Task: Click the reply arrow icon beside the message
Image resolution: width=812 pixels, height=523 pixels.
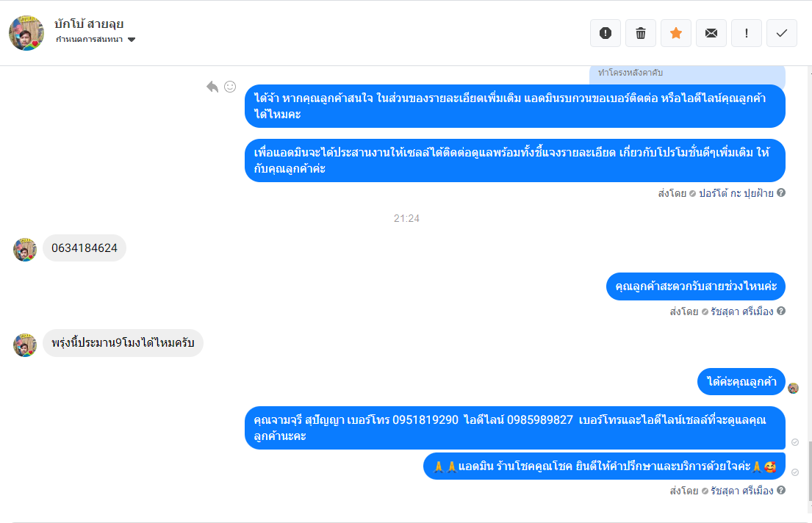Action: (212, 87)
